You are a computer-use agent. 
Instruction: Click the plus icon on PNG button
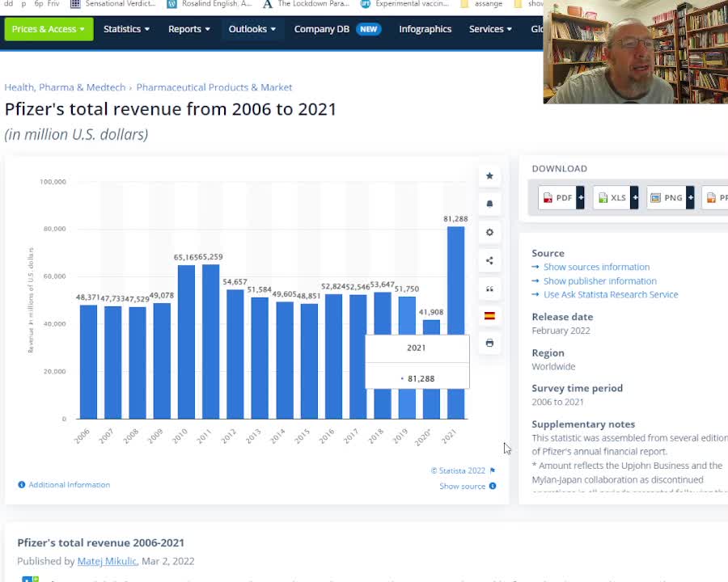[x=691, y=198]
